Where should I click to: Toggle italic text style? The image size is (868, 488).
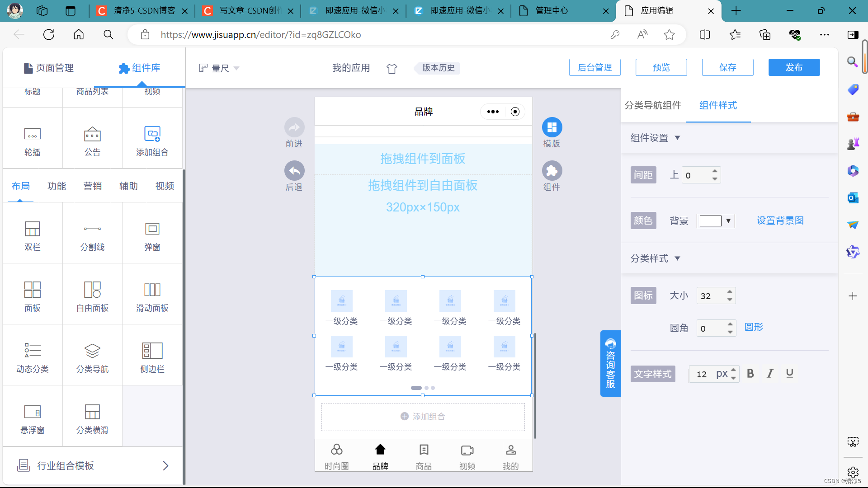pos(770,373)
